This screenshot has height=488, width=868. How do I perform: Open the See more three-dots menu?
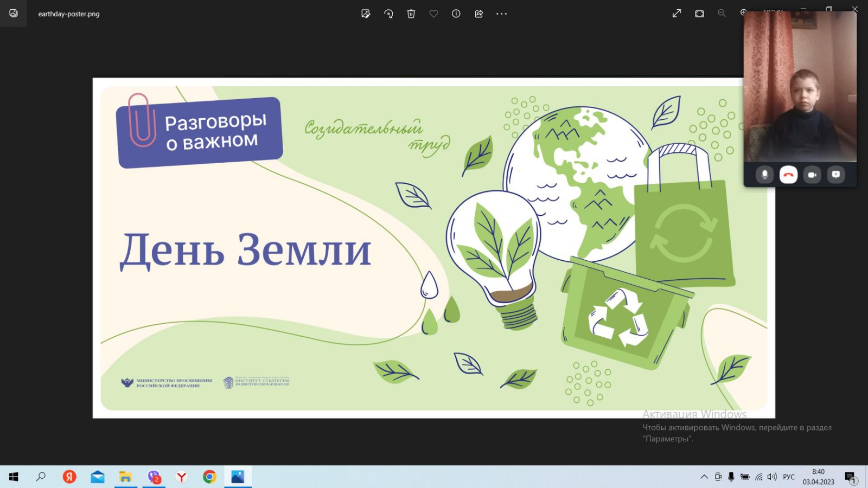point(501,14)
